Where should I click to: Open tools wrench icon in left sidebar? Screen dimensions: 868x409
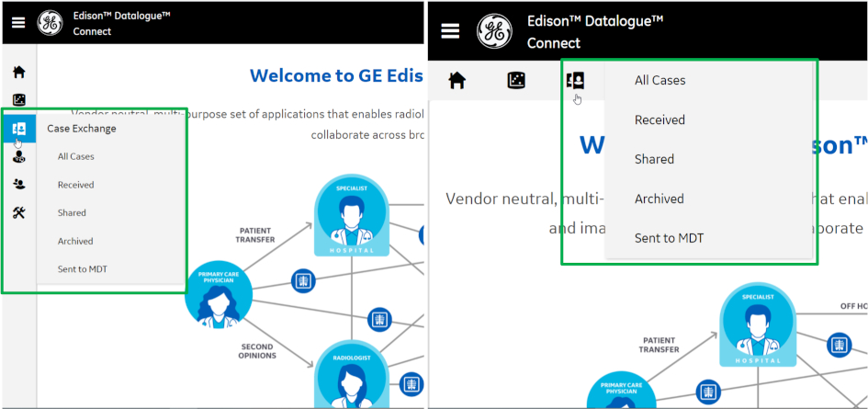click(19, 213)
